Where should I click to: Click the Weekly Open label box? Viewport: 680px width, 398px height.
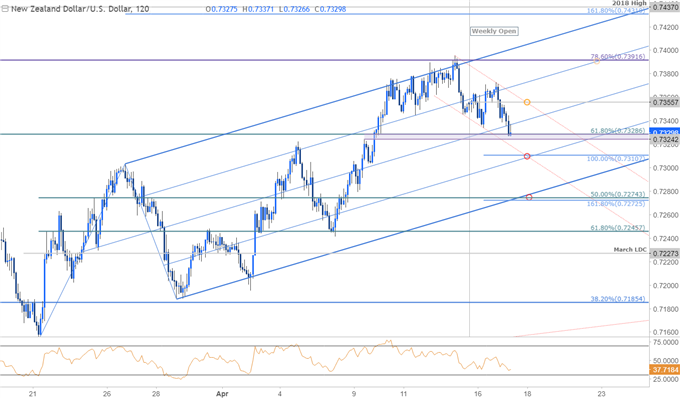tap(494, 31)
